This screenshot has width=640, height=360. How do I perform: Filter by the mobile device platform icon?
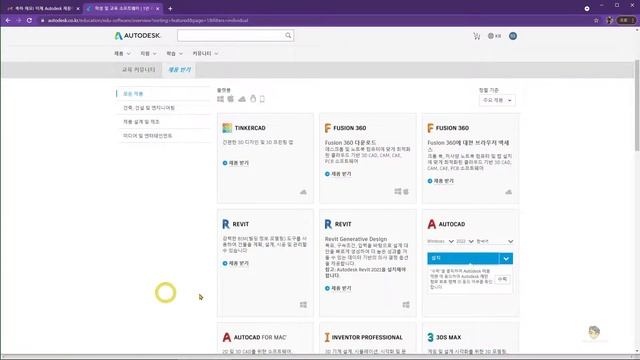pos(262,99)
